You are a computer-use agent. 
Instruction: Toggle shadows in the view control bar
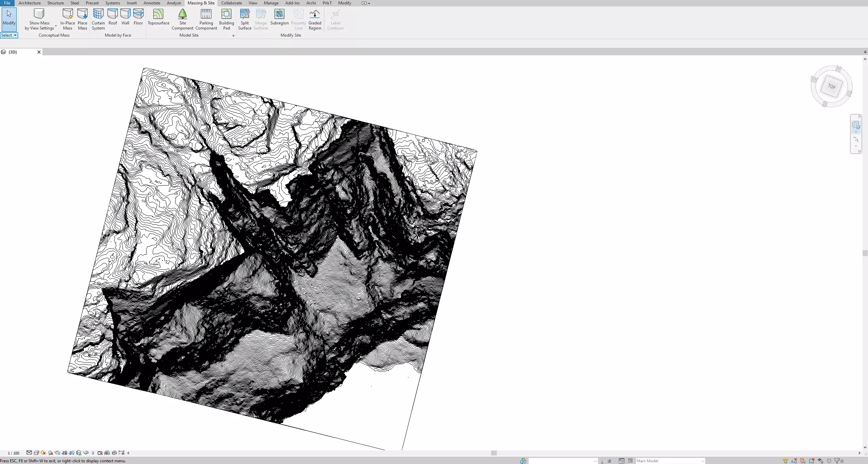coord(51,453)
